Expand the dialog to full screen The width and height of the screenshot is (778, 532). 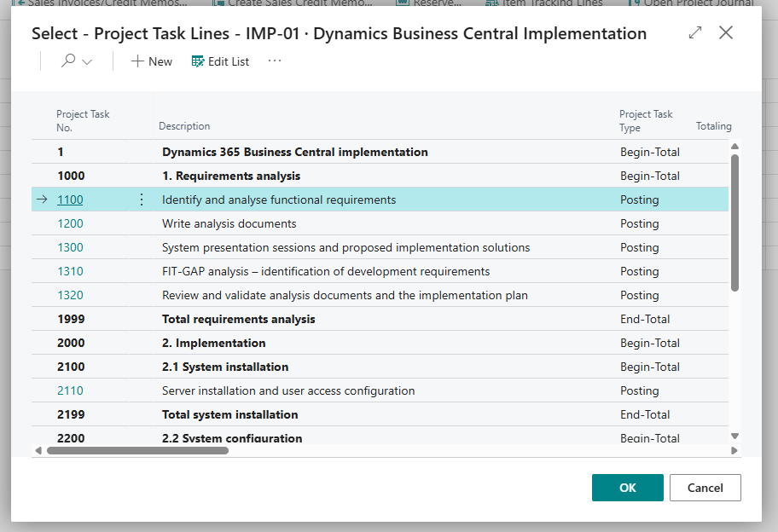click(x=695, y=32)
